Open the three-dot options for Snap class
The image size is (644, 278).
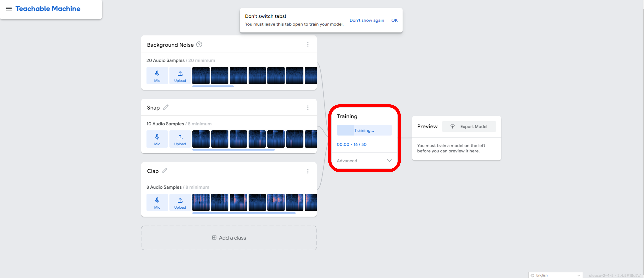pos(308,108)
